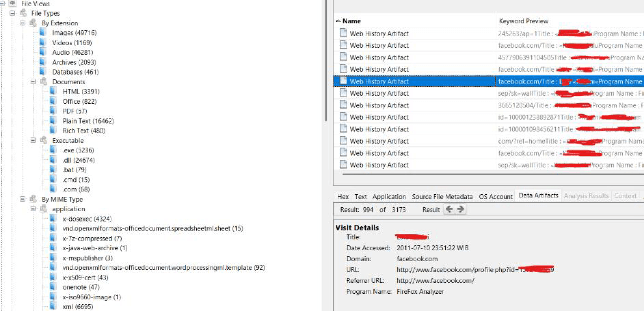Select artifact row with 4577906391104505 preview
The height and width of the screenshot is (311, 644).
click(x=489, y=57)
